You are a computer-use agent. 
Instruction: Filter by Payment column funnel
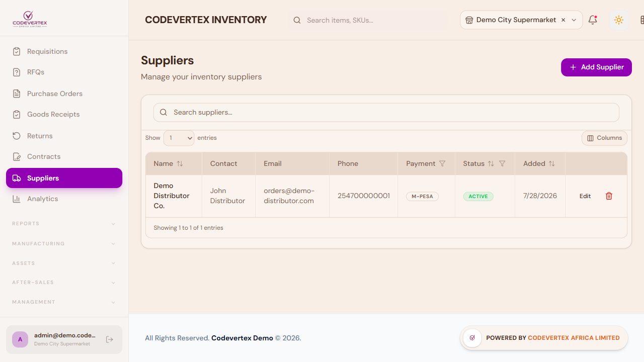(442, 163)
